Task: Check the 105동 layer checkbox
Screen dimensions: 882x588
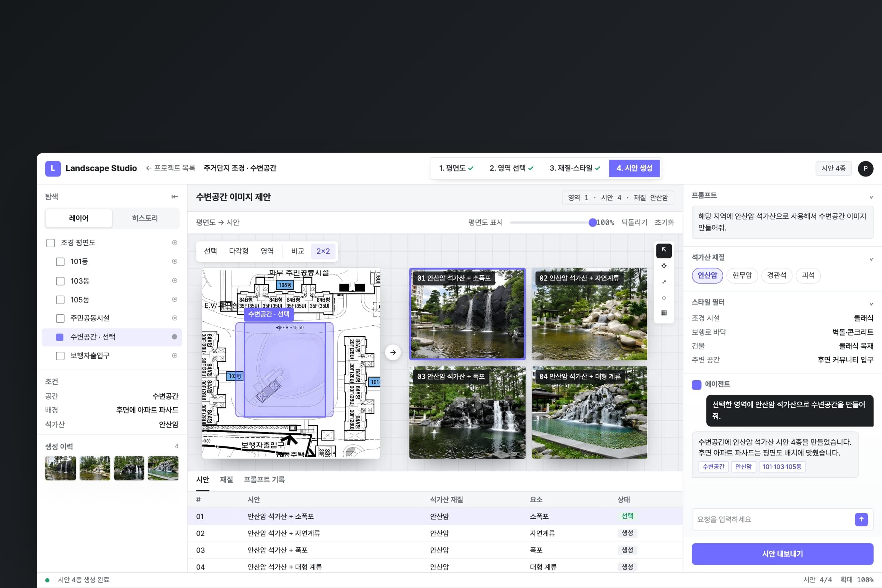Action: point(60,300)
